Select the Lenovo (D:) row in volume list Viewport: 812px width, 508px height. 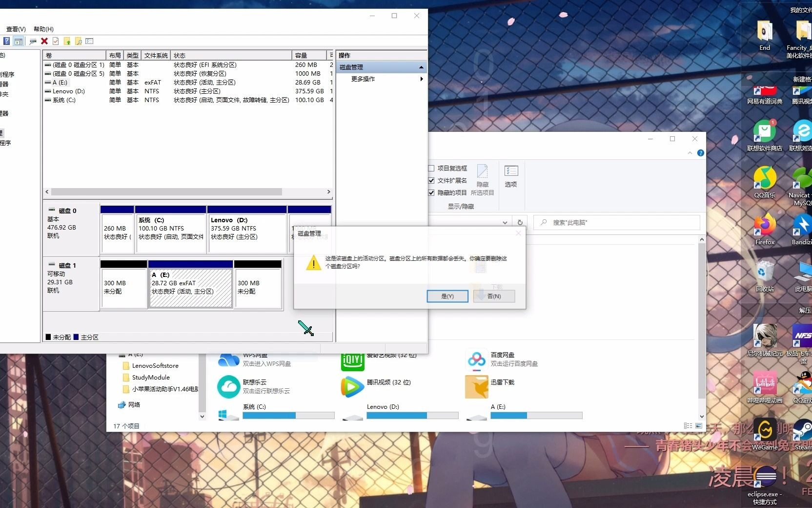click(x=188, y=91)
